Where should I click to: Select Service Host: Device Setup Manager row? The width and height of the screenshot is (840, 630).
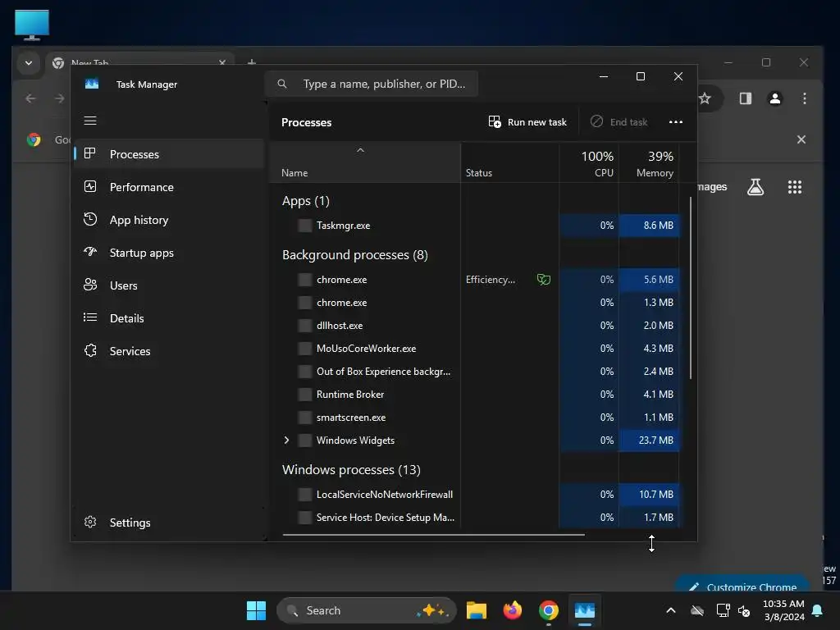click(475, 518)
